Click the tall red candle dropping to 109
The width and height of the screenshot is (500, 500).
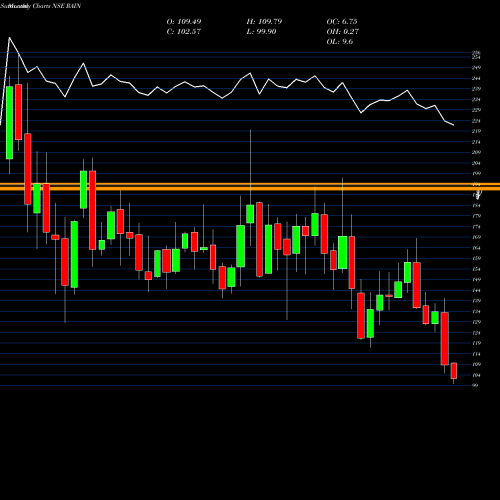445,339
